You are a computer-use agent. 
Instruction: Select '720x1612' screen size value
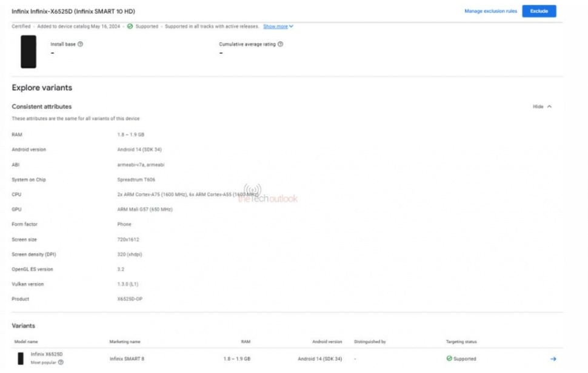tap(128, 240)
